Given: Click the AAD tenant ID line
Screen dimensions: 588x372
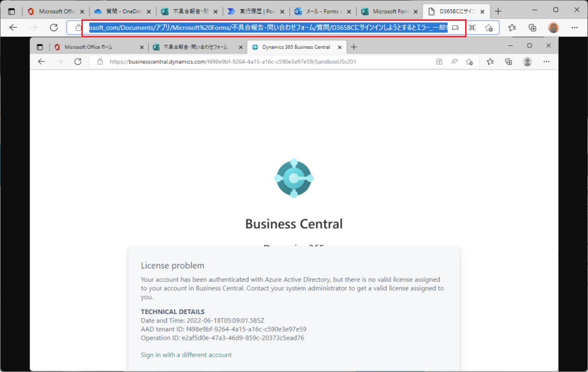Looking at the screenshot, I should pyautogui.click(x=223, y=330).
